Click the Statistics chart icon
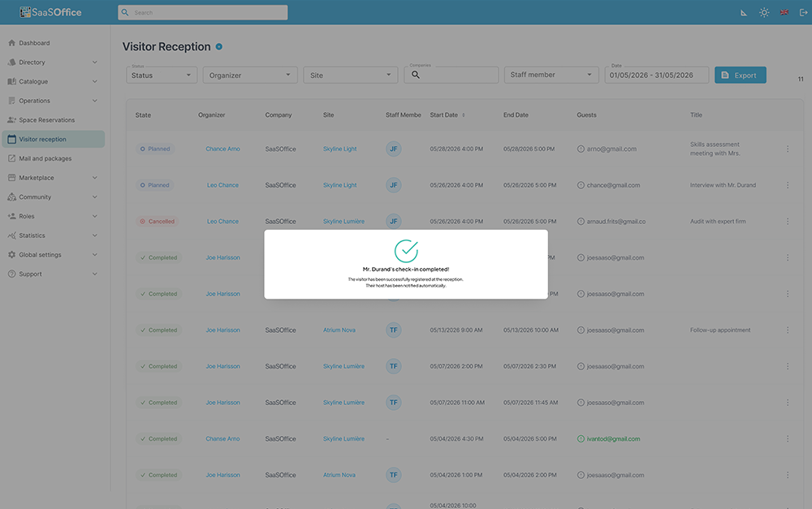The height and width of the screenshot is (509, 812). pyautogui.click(x=11, y=235)
